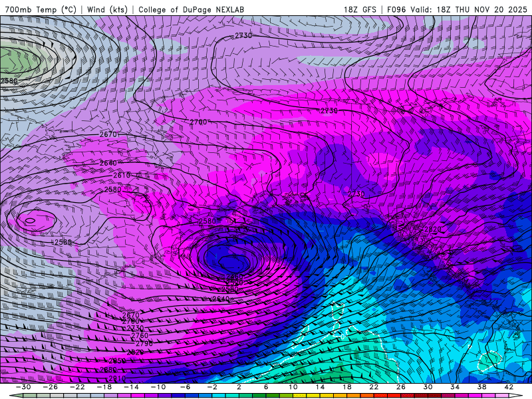Click the -2 color scale label
Viewport: 532px width, 399px height.
pos(212,387)
